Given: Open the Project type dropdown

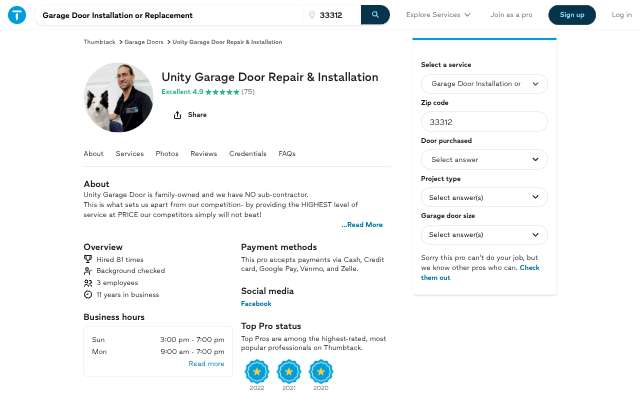Looking at the screenshot, I should [484, 198].
